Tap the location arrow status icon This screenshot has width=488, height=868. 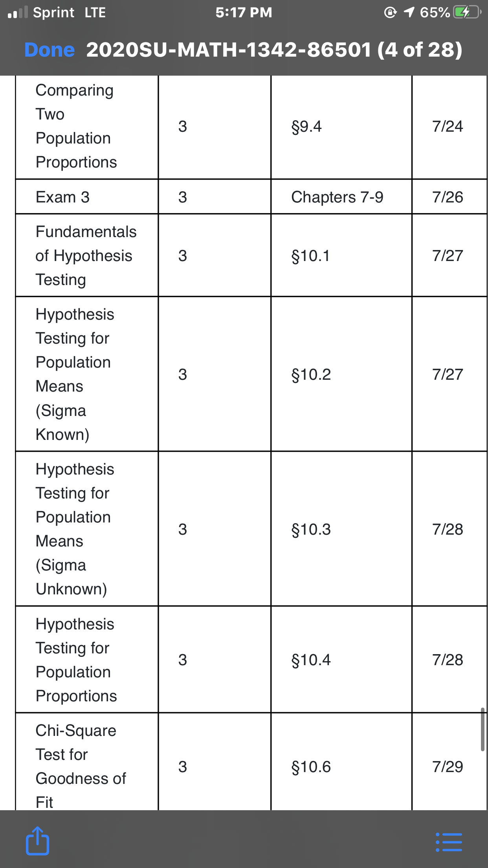pyautogui.click(x=409, y=13)
